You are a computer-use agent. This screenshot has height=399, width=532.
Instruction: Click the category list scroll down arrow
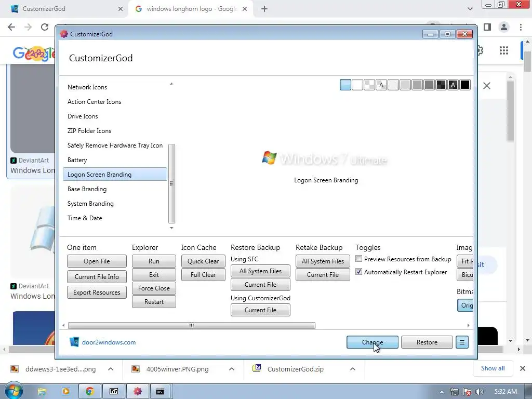click(171, 228)
